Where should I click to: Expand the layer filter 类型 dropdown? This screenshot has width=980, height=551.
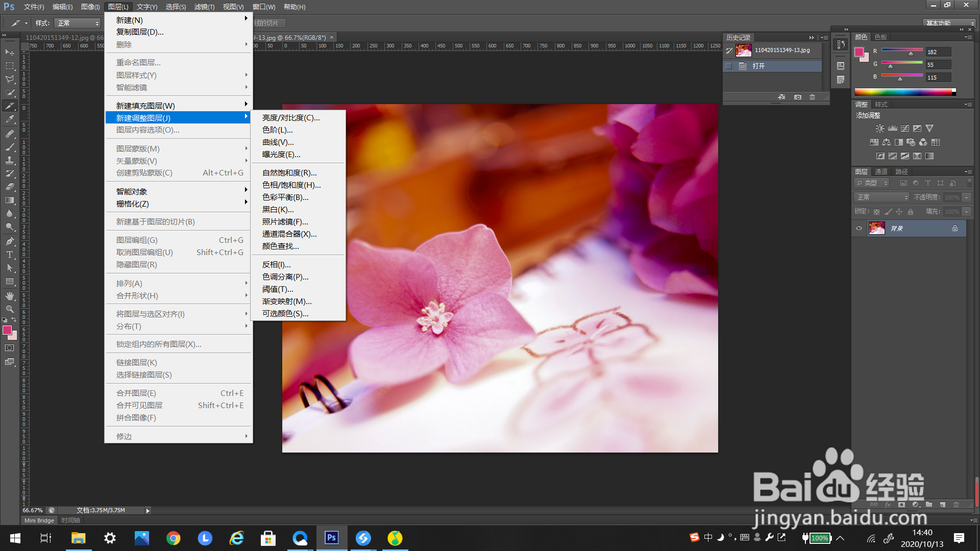(872, 183)
